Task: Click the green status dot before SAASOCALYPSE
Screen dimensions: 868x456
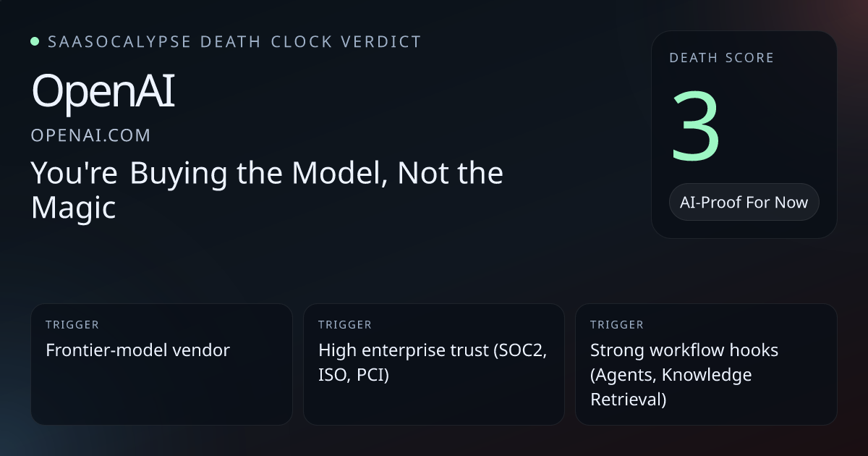Action: (x=35, y=41)
